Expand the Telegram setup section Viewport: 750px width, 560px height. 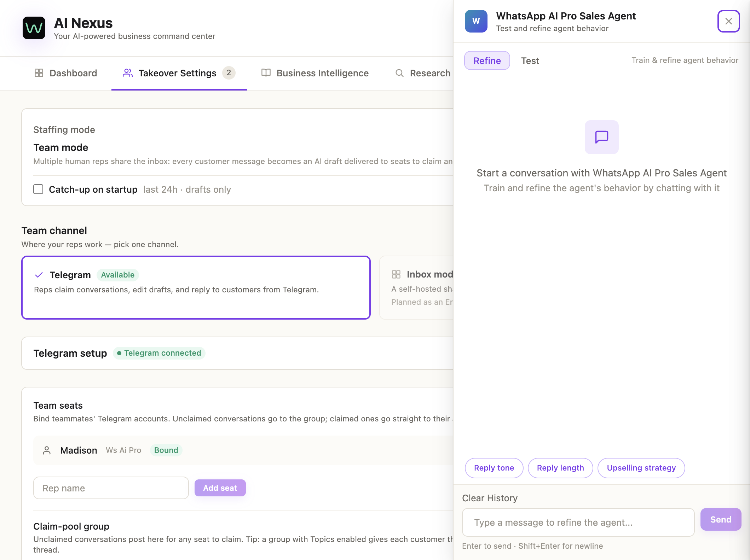[237, 353]
